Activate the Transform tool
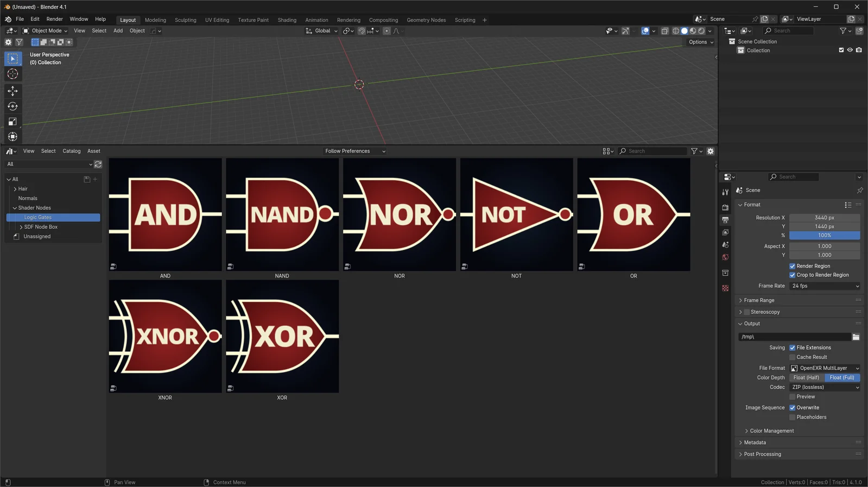This screenshot has height=487, width=868. 12,137
